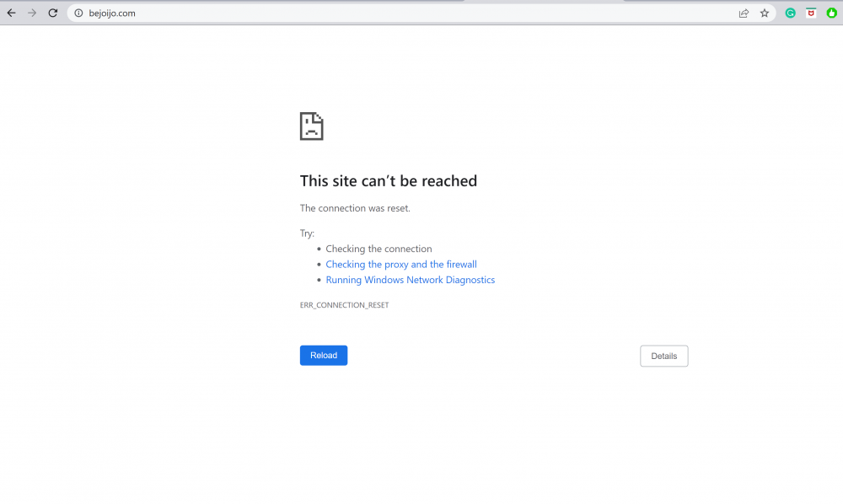Bookmark this page with the star icon
This screenshot has width=843, height=504.
(765, 13)
